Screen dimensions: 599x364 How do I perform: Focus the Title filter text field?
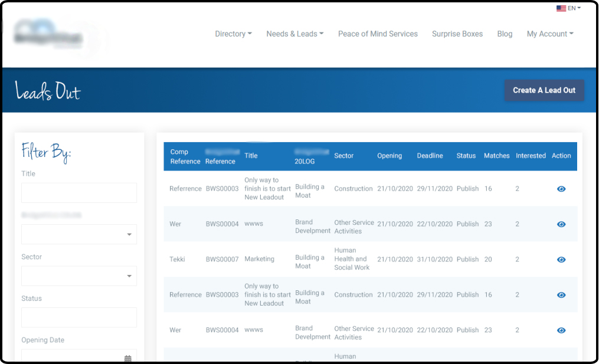pyautogui.click(x=79, y=193)
